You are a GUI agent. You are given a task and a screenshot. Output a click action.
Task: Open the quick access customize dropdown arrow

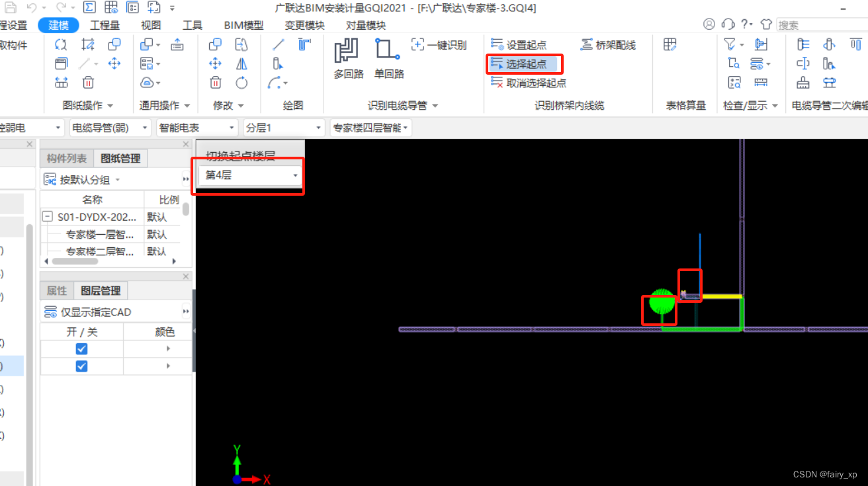pyautogui.click(x=172, y=9)
